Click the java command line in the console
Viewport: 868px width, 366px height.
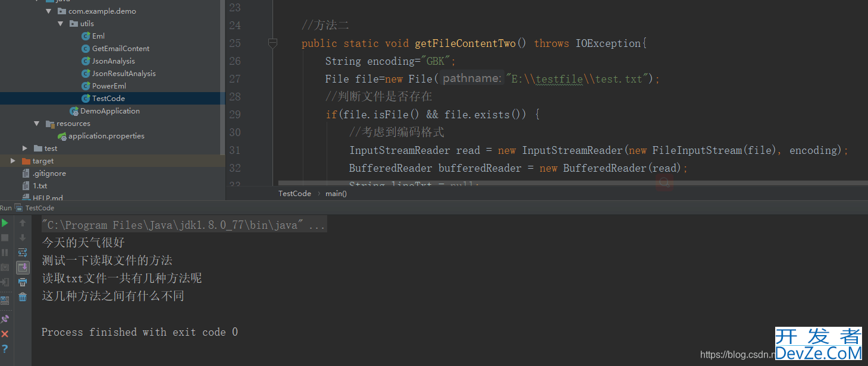(184, 225)
